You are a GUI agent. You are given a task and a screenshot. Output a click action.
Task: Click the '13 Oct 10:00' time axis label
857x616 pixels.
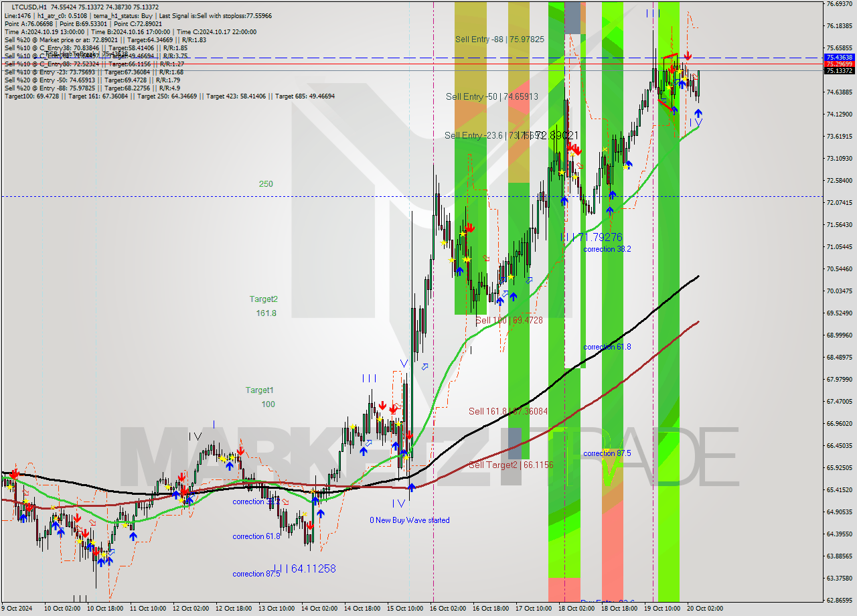[x=277, y=609]
